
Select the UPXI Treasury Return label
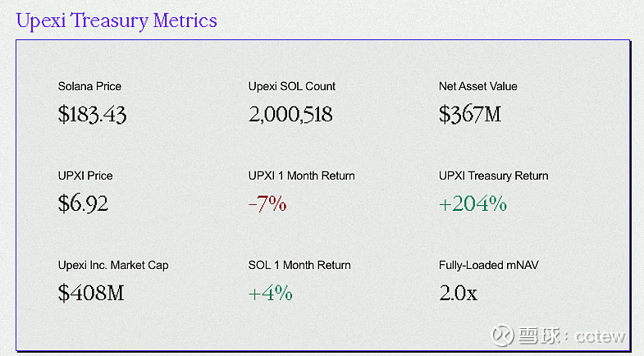(x=493, y=176)
